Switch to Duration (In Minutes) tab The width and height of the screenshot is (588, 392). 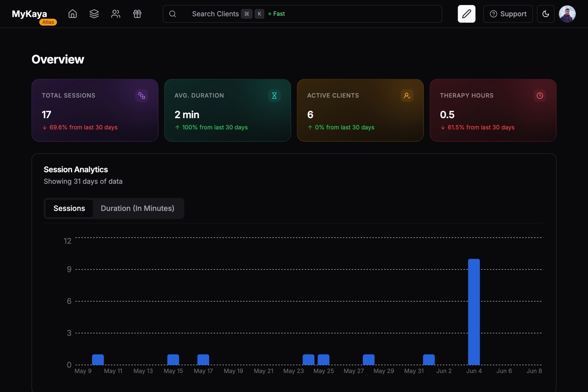138,208
